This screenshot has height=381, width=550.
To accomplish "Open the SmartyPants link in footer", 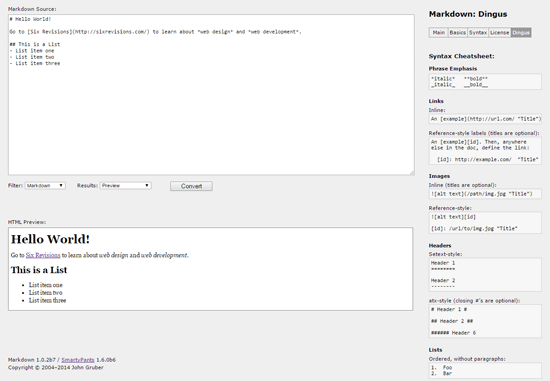I will 78,360.
